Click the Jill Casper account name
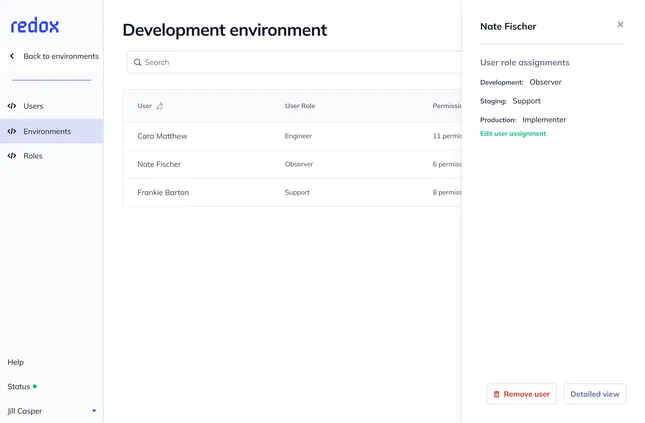 (x=25, y=411)
